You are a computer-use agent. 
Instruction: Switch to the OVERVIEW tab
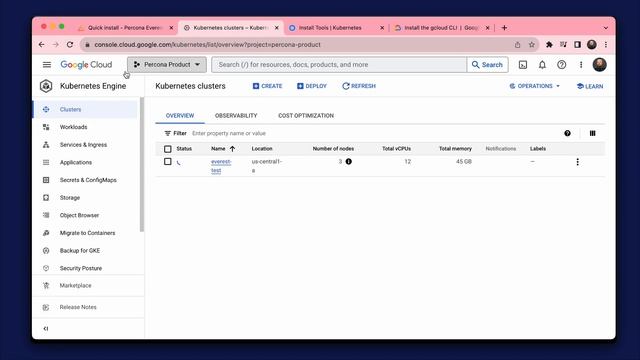point(180,116)
